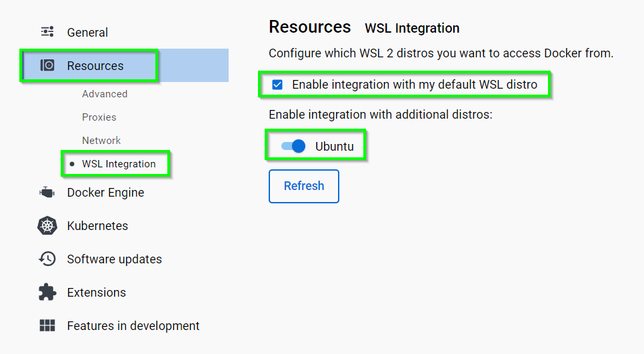The height and width of the screenshot is (354, 644).
Task: Select the Network submenu item
Action: (x=101, y=141)
